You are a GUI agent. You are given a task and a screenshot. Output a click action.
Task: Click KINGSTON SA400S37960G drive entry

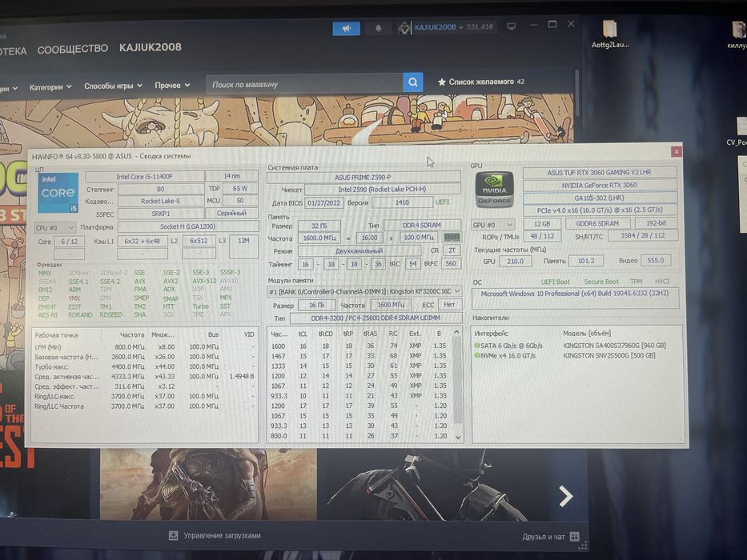614,346
